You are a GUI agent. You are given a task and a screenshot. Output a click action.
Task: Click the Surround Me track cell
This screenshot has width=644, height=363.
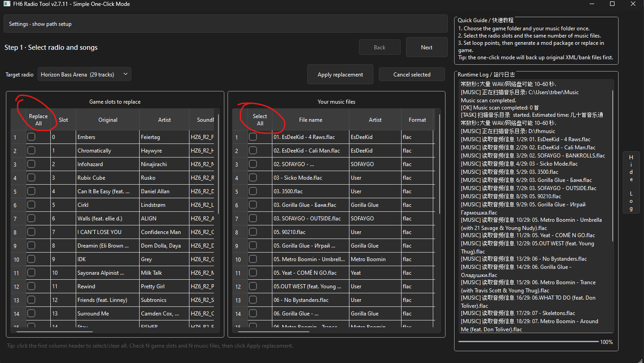pyautogui.click(x=107, y=313)
